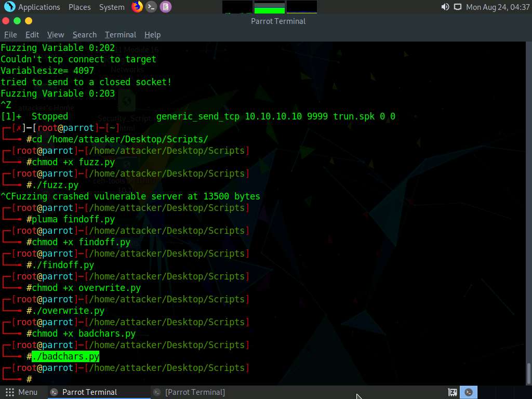Click the show desktop icon in the bottom panel
The height and width of the screenshot is (399, 532).
(x=453, y=392)
